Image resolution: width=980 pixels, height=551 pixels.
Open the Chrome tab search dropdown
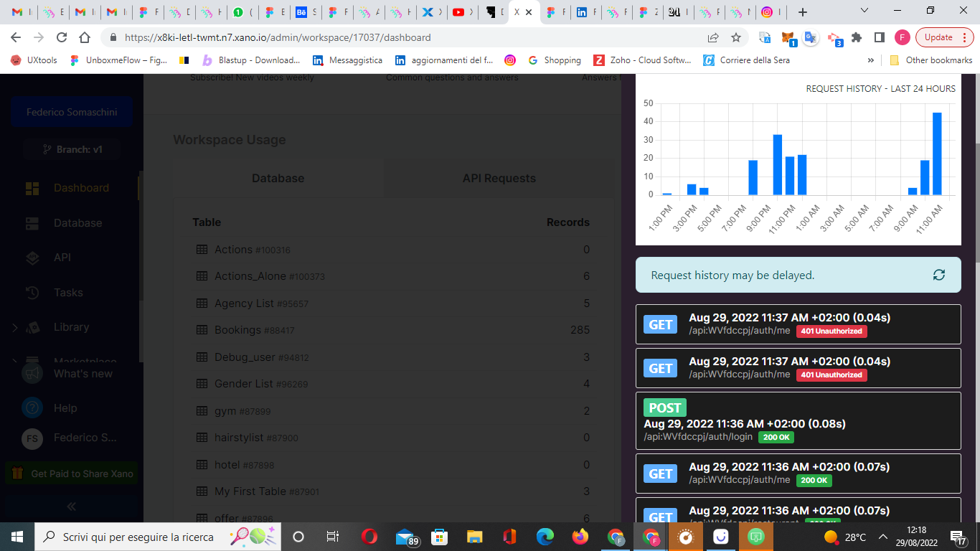(x=864, y=11)
